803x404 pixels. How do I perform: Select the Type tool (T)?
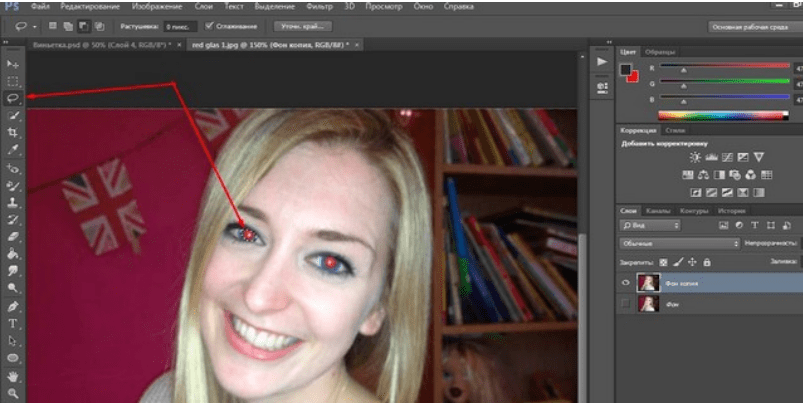coord(13,324)
